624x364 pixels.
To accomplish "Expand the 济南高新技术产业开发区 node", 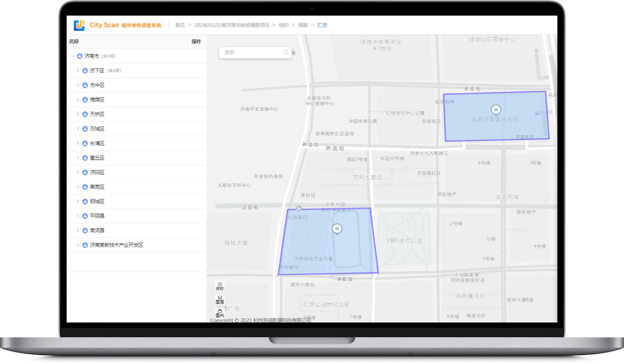I will pyautogui.click(x=78, y=245).
